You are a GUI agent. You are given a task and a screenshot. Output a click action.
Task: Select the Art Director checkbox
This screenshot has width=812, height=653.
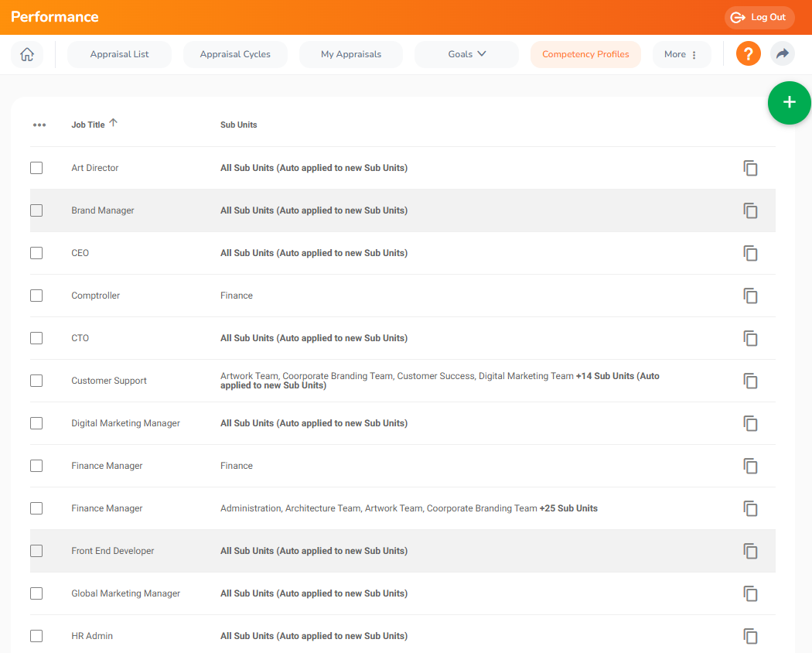pyautogui.click(x=36, y=168)
